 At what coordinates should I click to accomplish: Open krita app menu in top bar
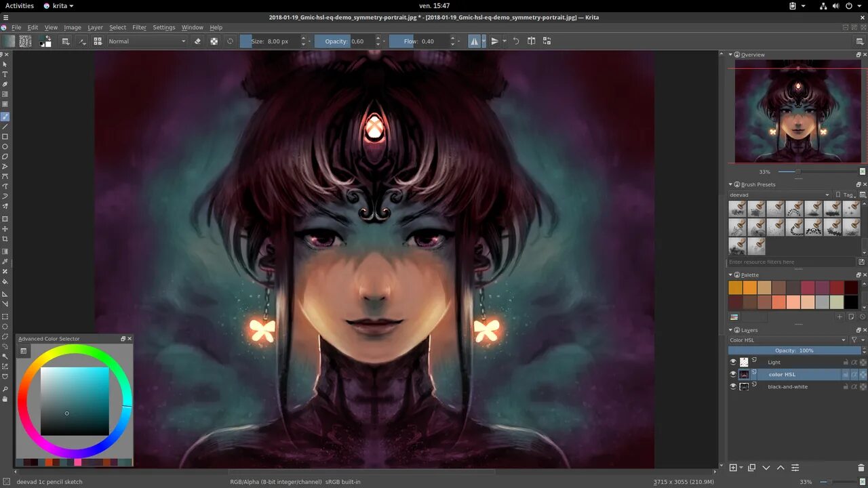tap(58, 5)
